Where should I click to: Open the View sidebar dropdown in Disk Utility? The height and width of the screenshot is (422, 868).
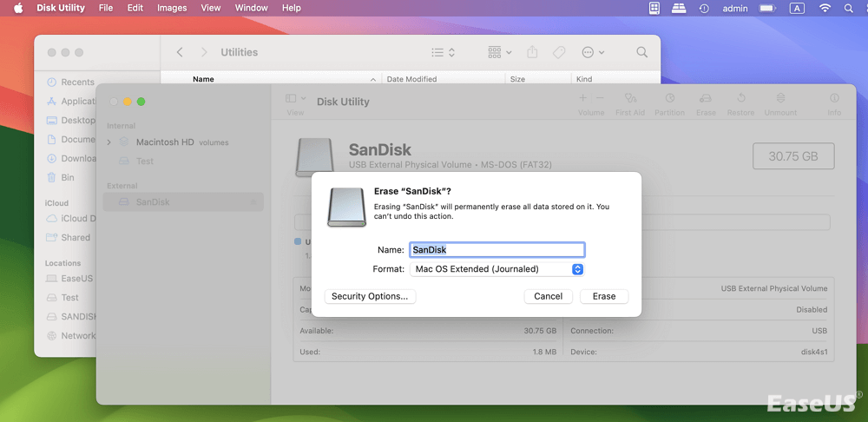click(x=296, y=99)
